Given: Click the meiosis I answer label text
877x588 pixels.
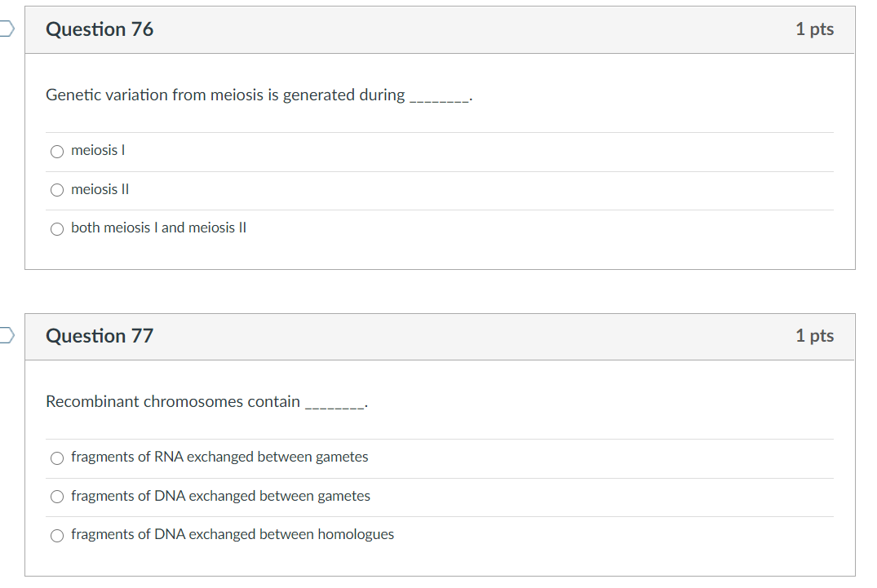Looking at the screenshot, I should pyautogui.click(x=97, y=149).
